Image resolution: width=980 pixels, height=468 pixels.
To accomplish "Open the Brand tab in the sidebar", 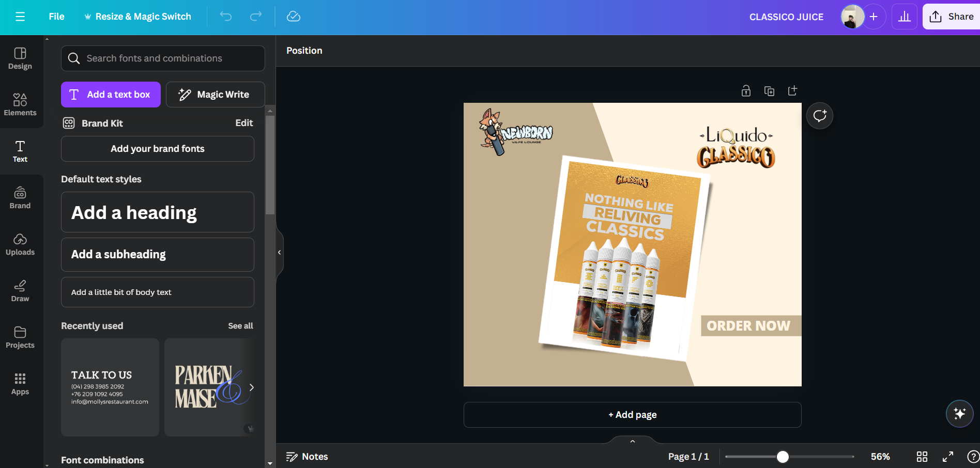I will [20, 198].
